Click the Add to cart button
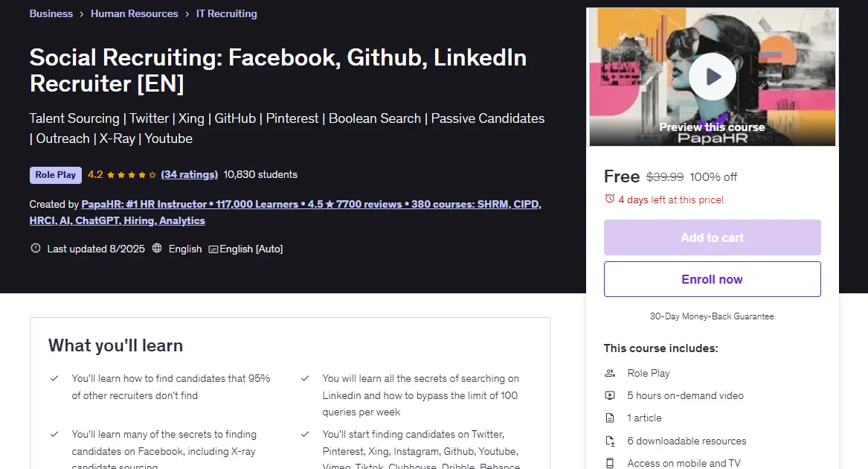This screenshot has height=469, width=868. [x=712, y=237]
